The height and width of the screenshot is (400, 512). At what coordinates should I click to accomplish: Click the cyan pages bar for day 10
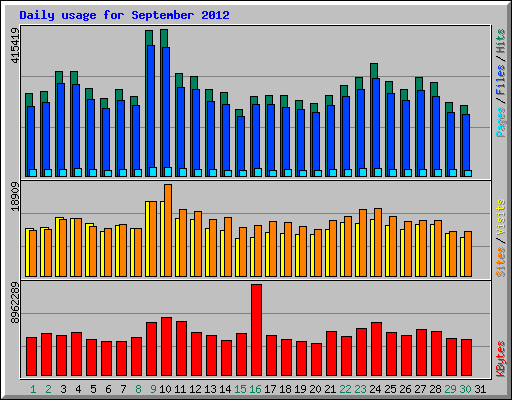(x=168, y=172)
